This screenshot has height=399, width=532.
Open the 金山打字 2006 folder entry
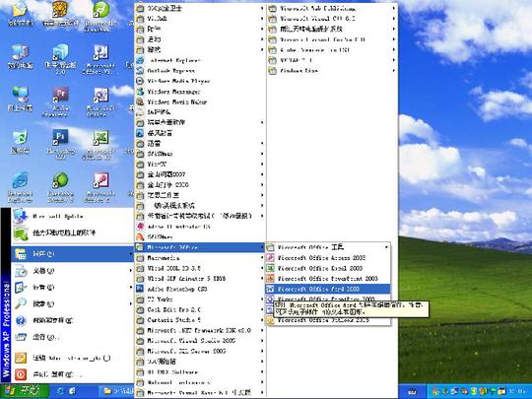(x=200, y=185)
